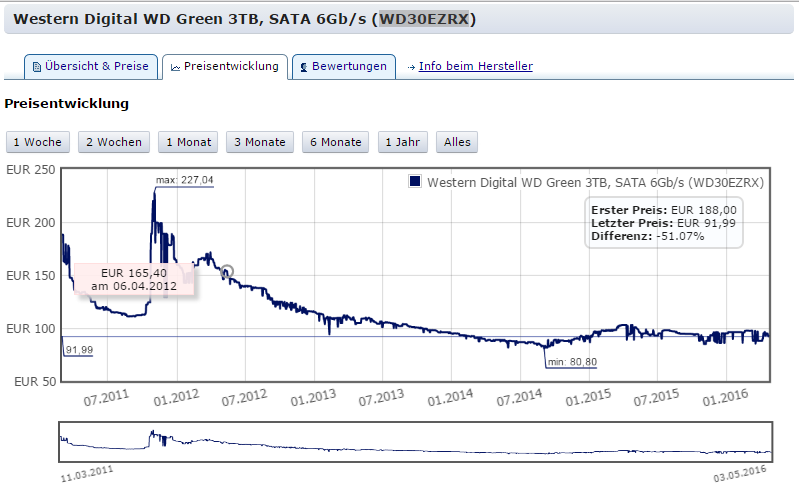Open the Bewertungen tab

[344, 67]
